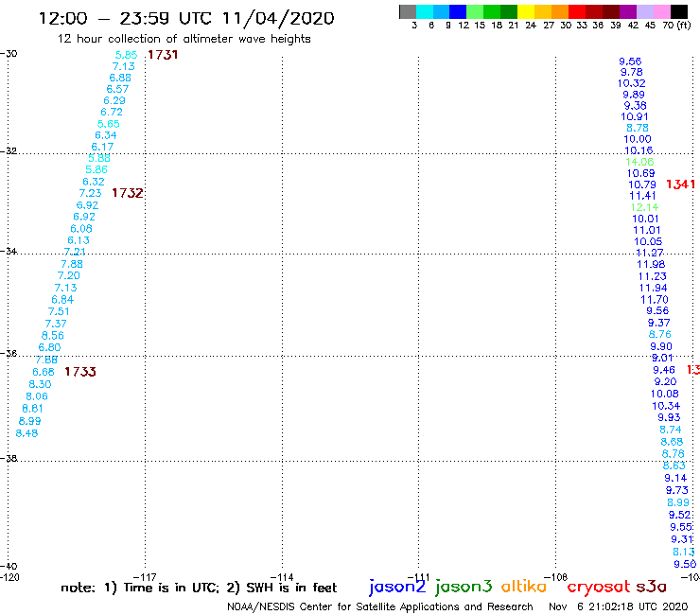Select the 11.98 wave height value
This screenshot has width=700, height=615.
[651, 264]
